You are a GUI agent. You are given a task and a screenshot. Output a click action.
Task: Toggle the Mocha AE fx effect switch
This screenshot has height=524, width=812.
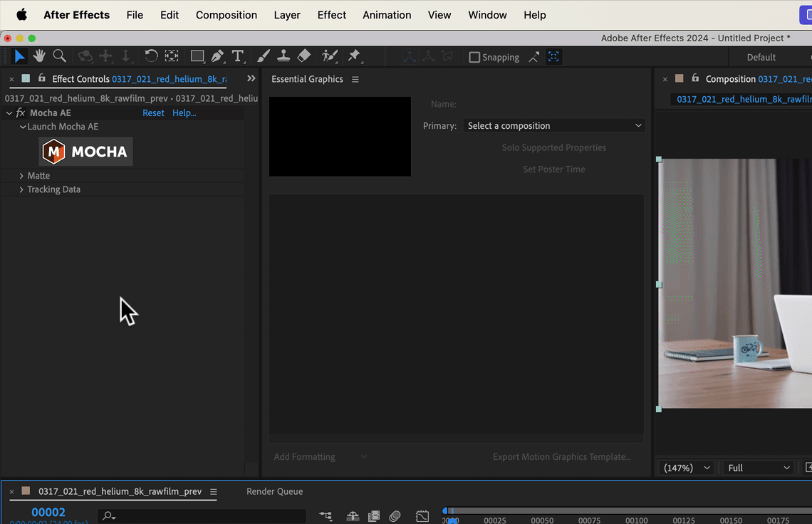click(x=21, y=113)
